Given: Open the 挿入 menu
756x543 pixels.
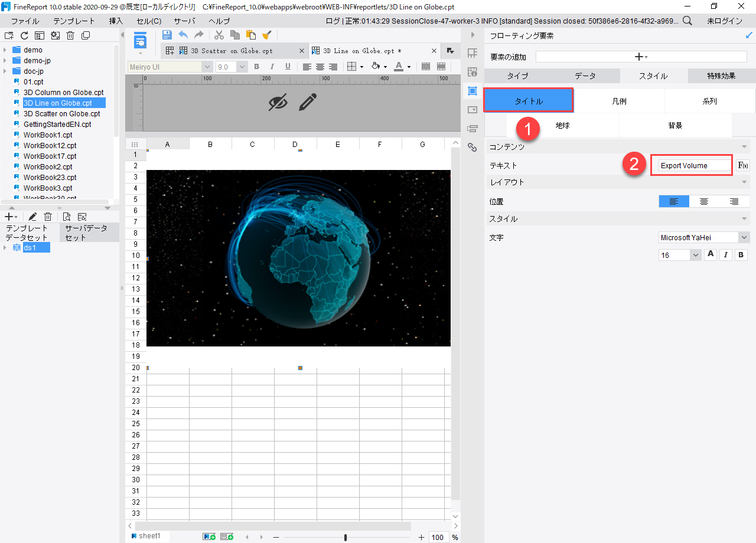Looking at the screenshot, I should tap(116, 21).
